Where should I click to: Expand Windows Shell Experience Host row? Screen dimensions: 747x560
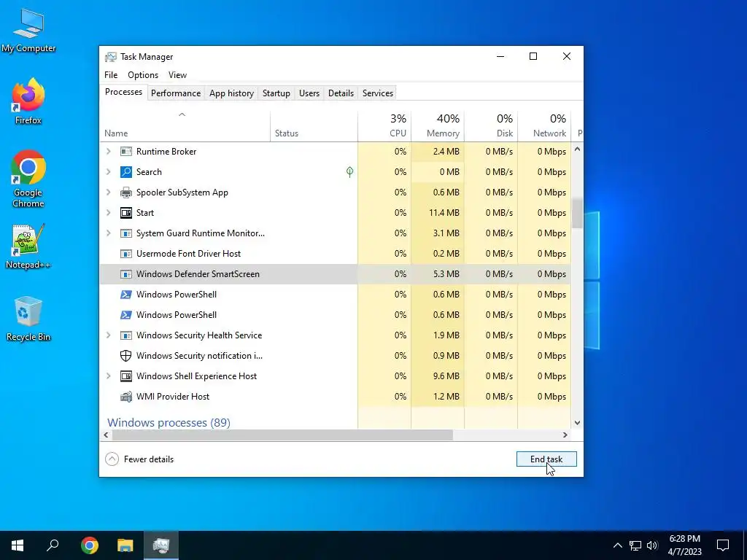(109, 376)
